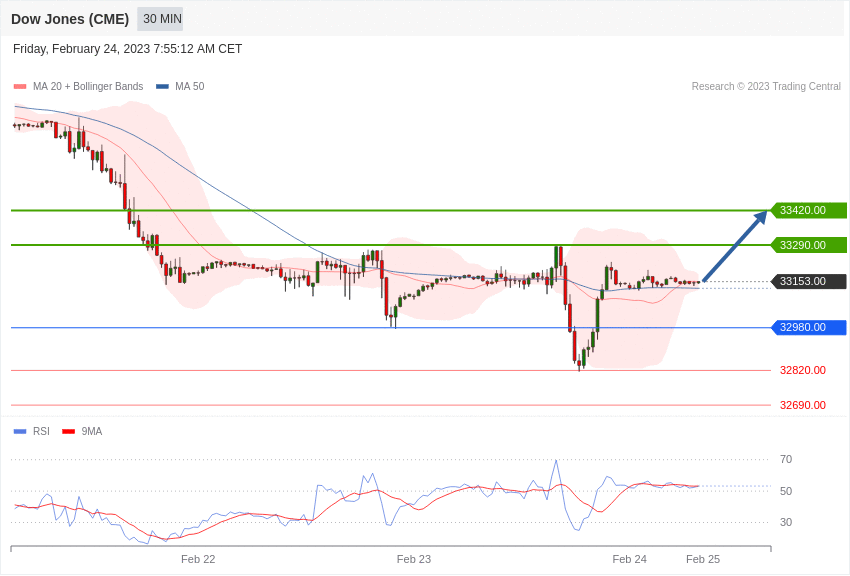Click the 32820.00 support price value
Screen dimensions: 850x576
[x=803, y=370]
